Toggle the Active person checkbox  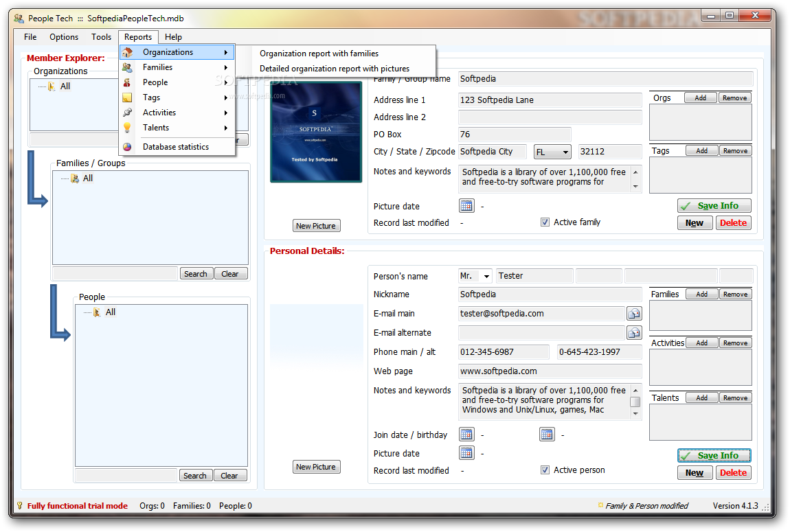[x=545, y=470]
